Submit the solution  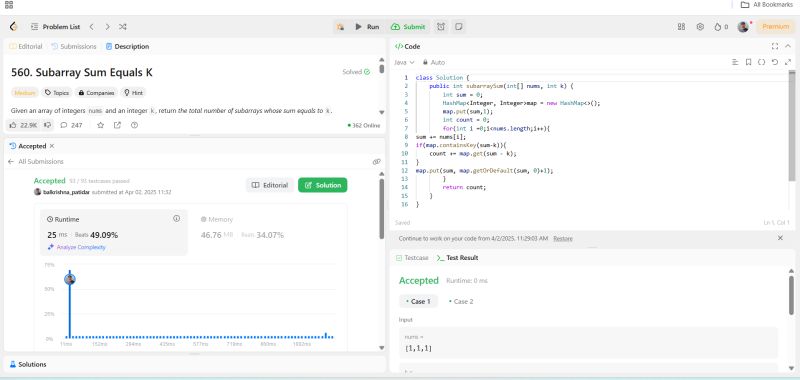pyautogui.click(x=408, y=27)
